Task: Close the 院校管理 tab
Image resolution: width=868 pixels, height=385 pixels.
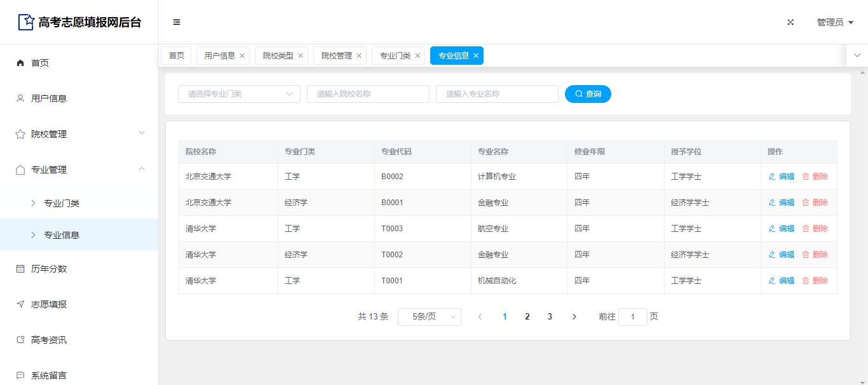Action: (359, 56)
